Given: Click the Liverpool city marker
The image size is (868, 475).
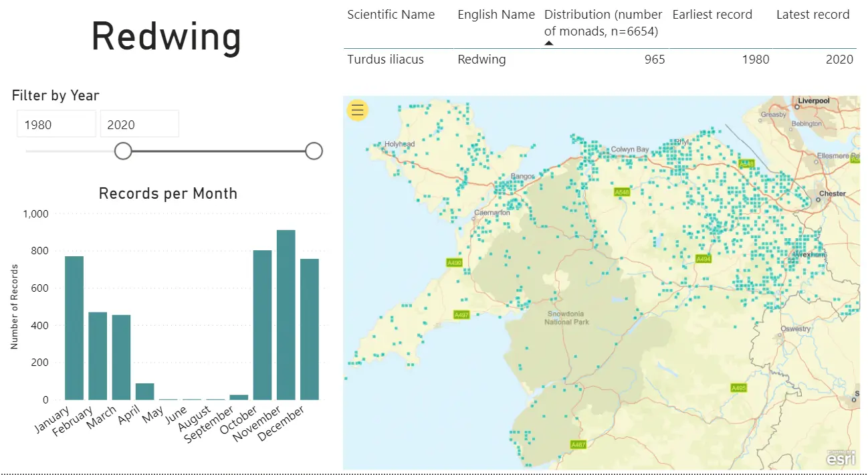Looking at the screenshot, I should [x=798, y=106].
